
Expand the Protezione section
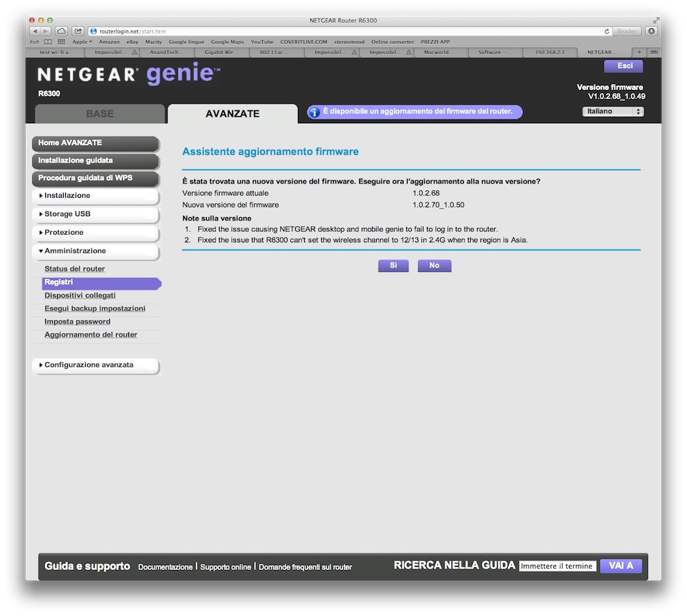(95, 232)
